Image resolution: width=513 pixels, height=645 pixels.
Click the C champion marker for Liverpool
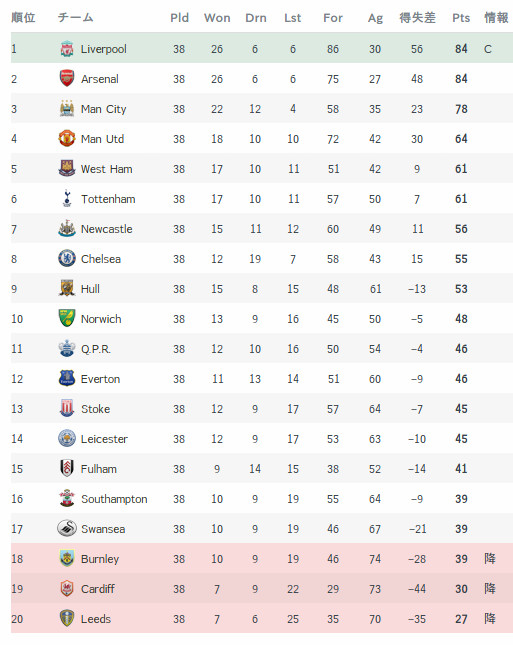(487, 49)
